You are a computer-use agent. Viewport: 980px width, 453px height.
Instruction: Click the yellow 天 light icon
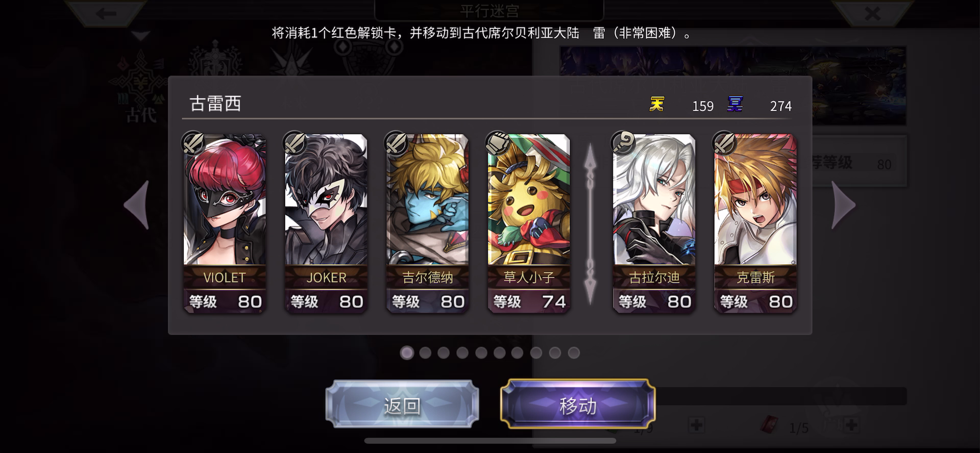click(x=657, y=105)
